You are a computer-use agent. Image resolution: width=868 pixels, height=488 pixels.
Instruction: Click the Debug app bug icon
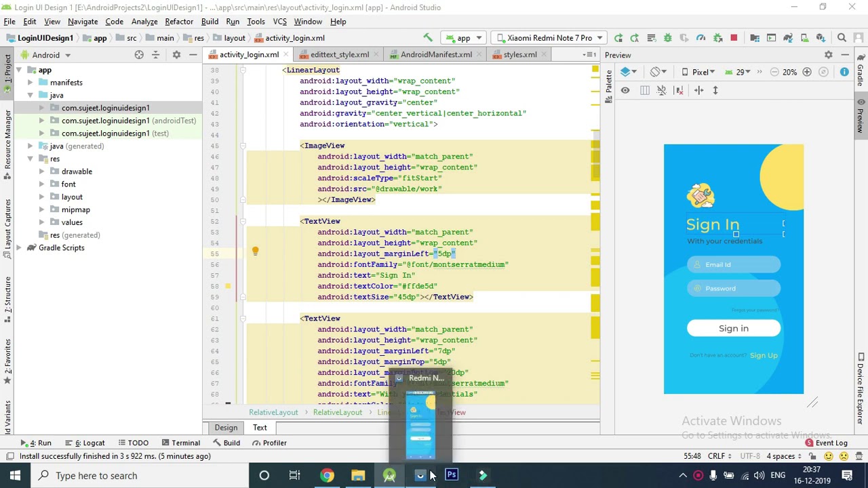(x=667, y=38)
